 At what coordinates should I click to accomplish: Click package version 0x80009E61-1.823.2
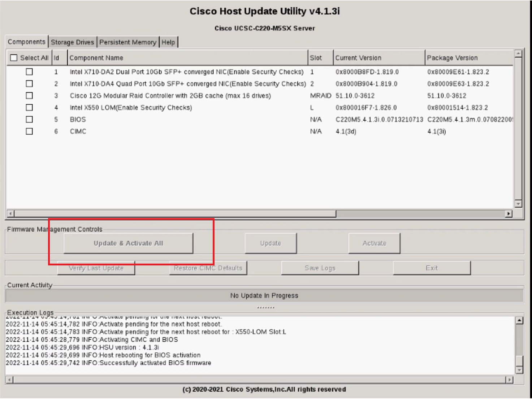click(458, 72)
